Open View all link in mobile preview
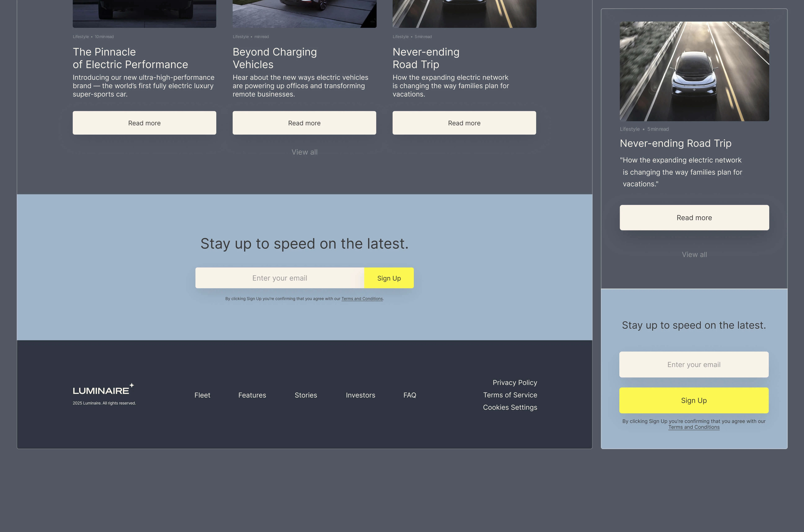804x532 pixels. 694,255
